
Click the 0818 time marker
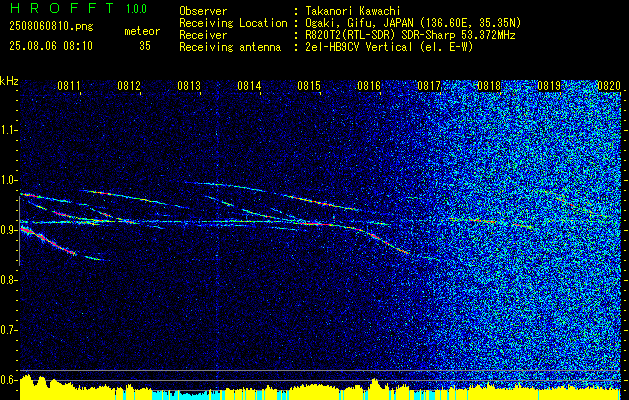(489, 85)
